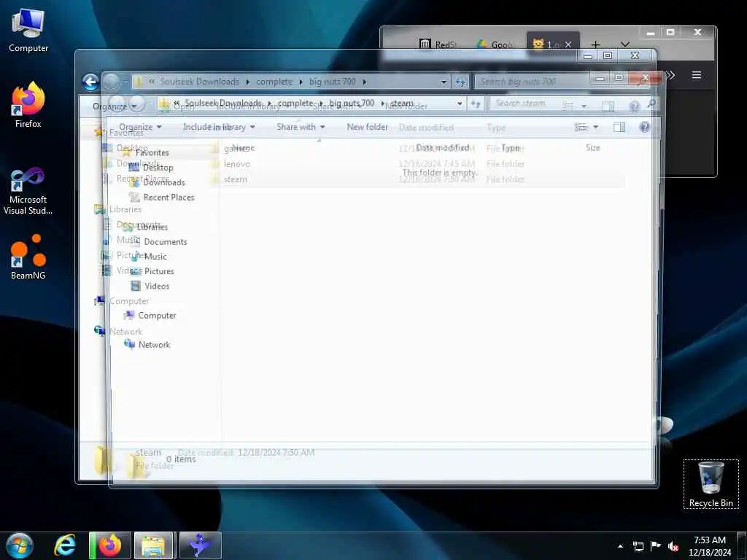Launch Firefox from the desktop shortcut
The height and width of the screenshot is (560, 747).
pyautogui.click(x=28, y=105)
